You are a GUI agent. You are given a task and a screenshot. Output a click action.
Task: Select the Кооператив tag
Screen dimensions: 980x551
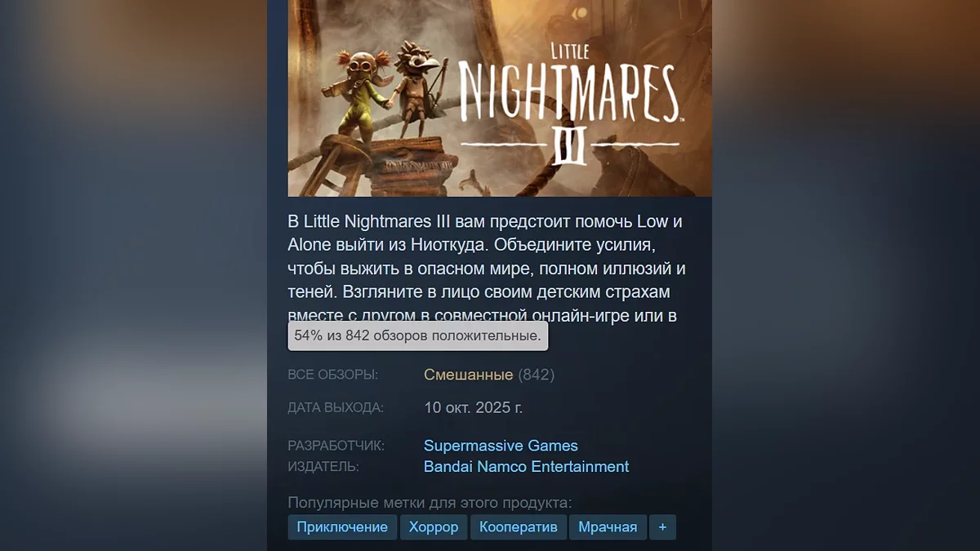(x=519, y=527)
